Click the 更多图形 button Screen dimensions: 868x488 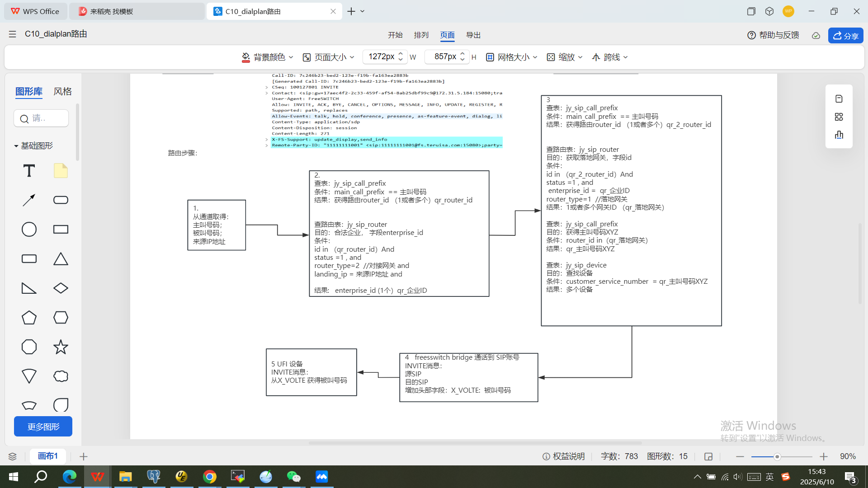click(x=43, y=426)
